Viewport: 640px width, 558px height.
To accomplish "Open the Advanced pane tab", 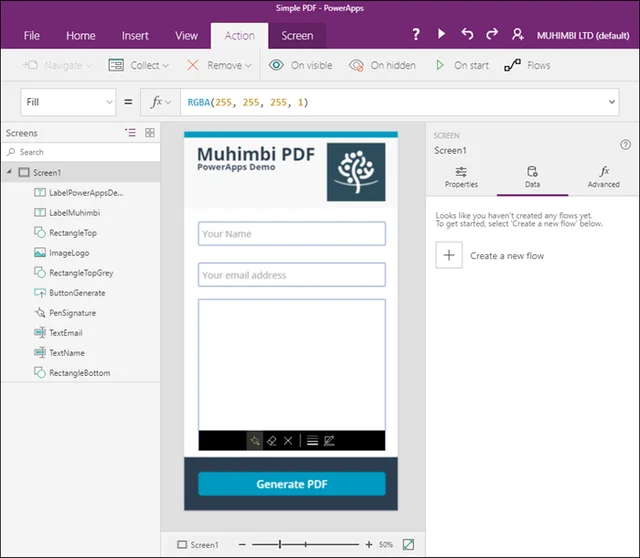I will tap(604, 177).
